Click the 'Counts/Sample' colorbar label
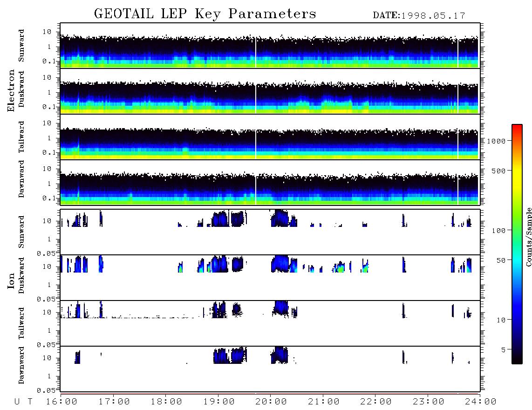The height and width of the screenshot is (410, 532). point(528,237)
